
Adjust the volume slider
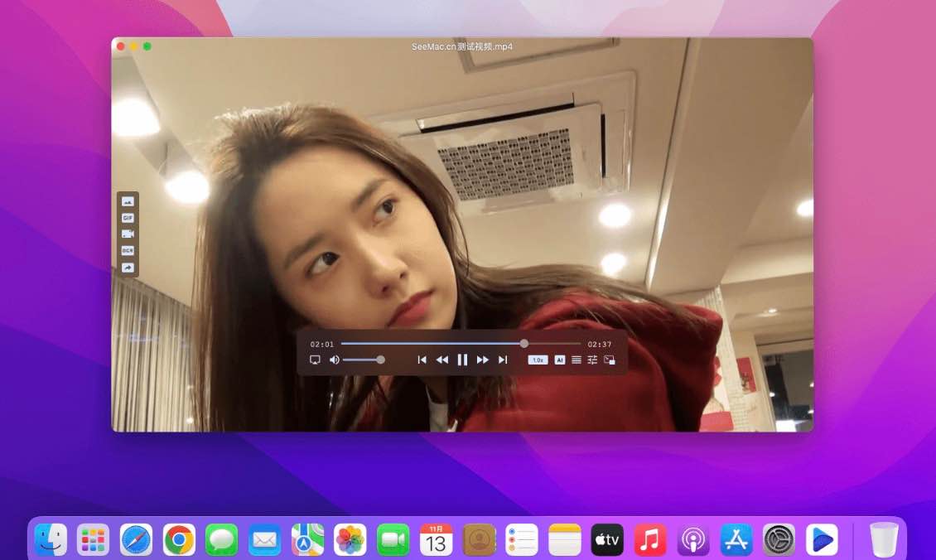point(364,360)
